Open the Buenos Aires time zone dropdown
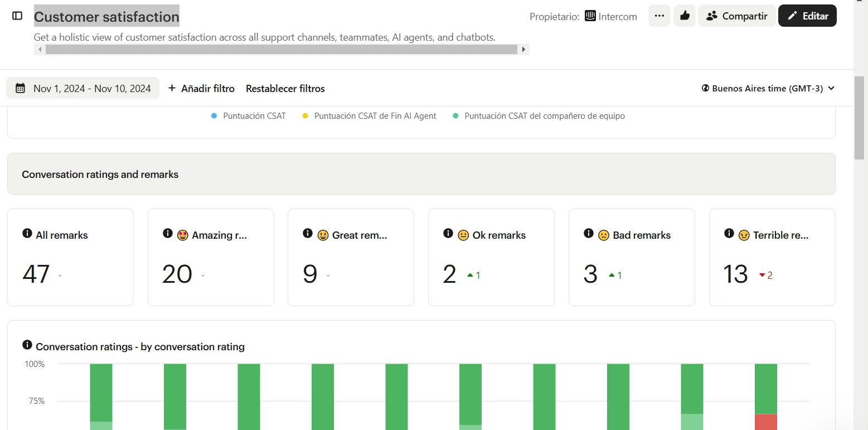Screen dimensions: 868x430 [768, 88]
